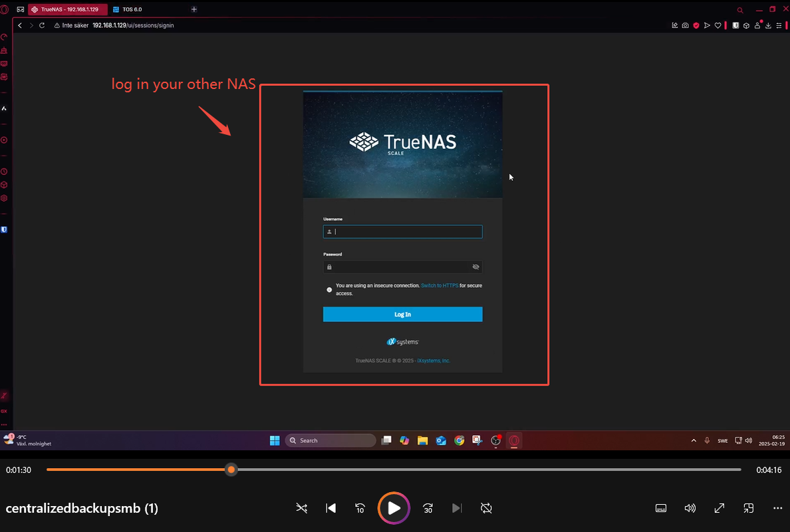Toggle password visibility eye icon
Image resolution: width=790 pixels, height=532 pixels.
pyautogui.click(x=475, y=267)
